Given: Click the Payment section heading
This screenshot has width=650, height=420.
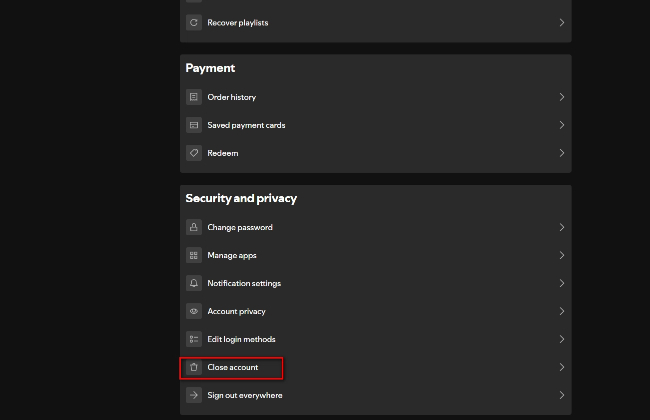Looking at the screenshot, I should point(210,68).
